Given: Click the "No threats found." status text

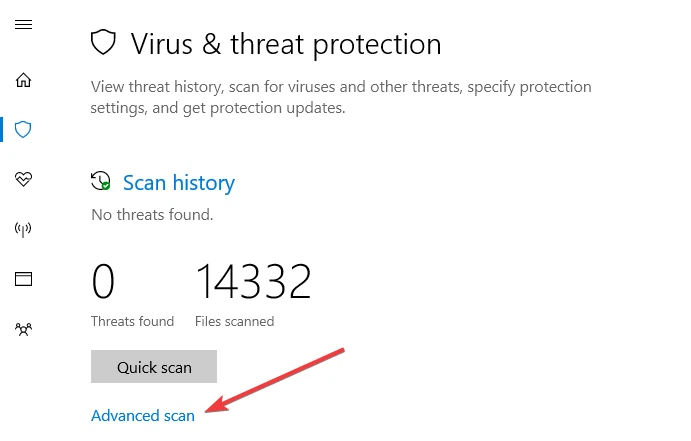Looking at the screenshot, I should click(152, 214).
